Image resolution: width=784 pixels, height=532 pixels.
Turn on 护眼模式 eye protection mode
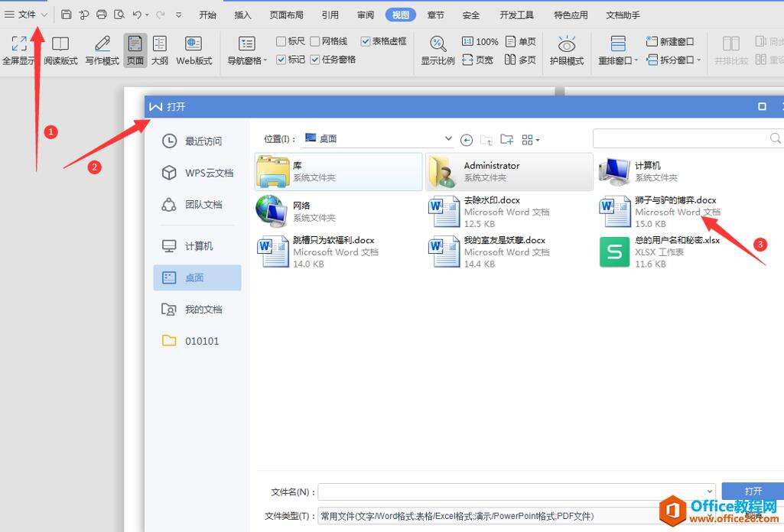pyautogui.click(x=566, y=50)
